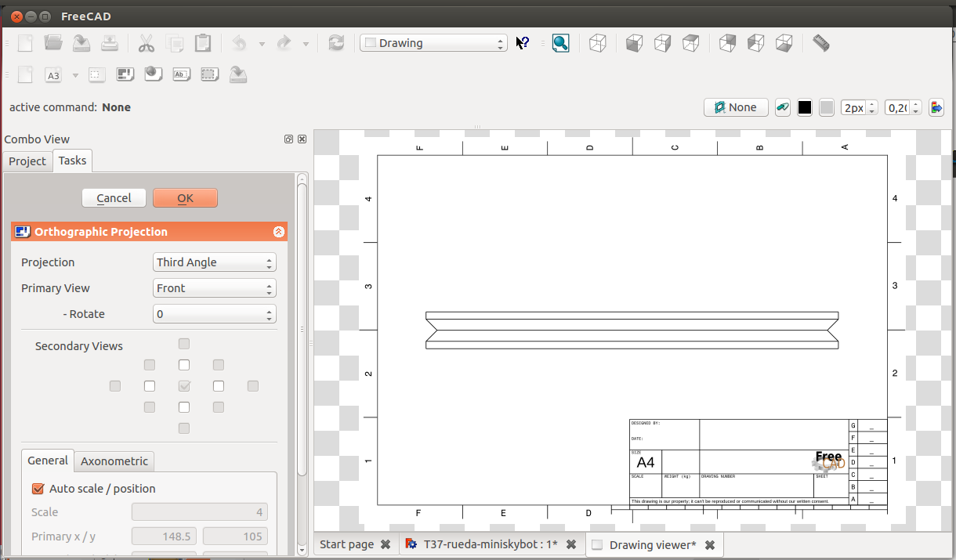
Task: Switch to the Project tab in Combo View
Action: (x=27, y=161)
